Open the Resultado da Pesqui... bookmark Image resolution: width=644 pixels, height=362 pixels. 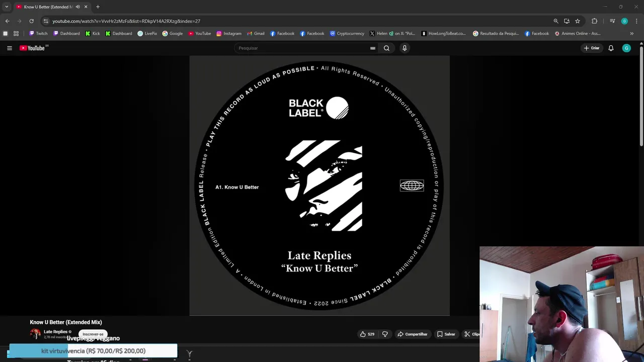pyautogui.click(x=496, y=34)
